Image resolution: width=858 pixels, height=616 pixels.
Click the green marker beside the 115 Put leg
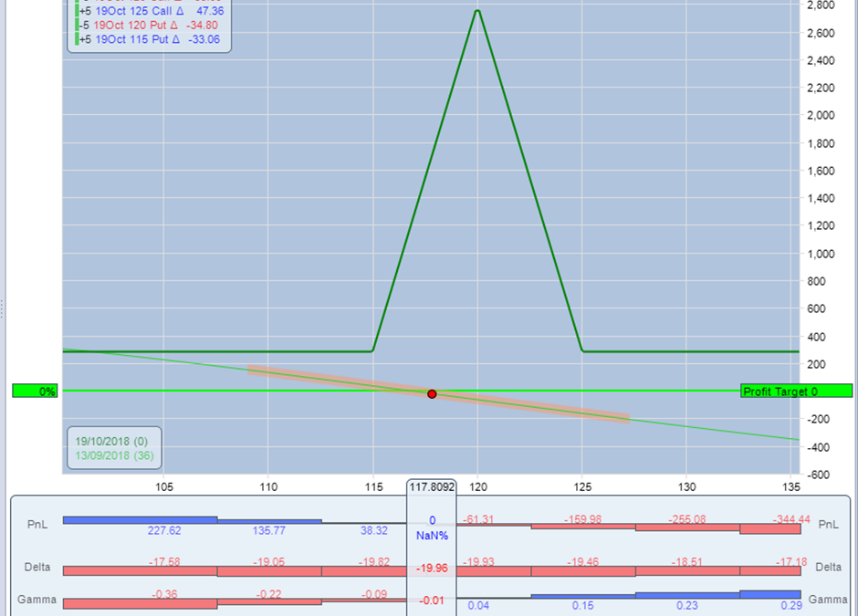click(x=77, y=39)
